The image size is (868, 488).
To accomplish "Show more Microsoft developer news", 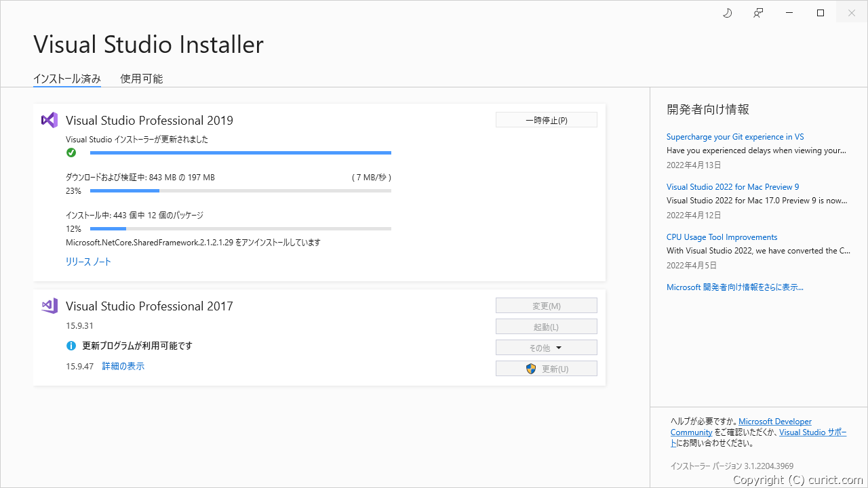I will [x=735, y=287].
